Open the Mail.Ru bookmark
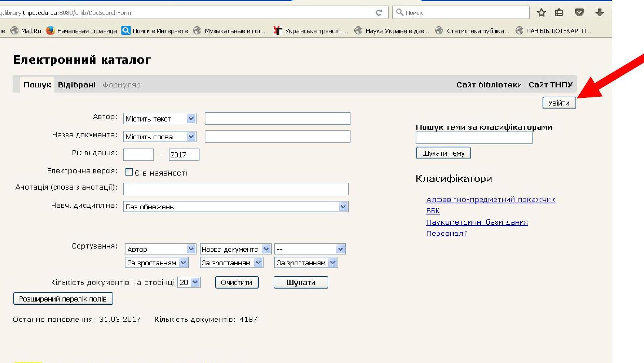644x363 pixels. [x=26, y=31]
